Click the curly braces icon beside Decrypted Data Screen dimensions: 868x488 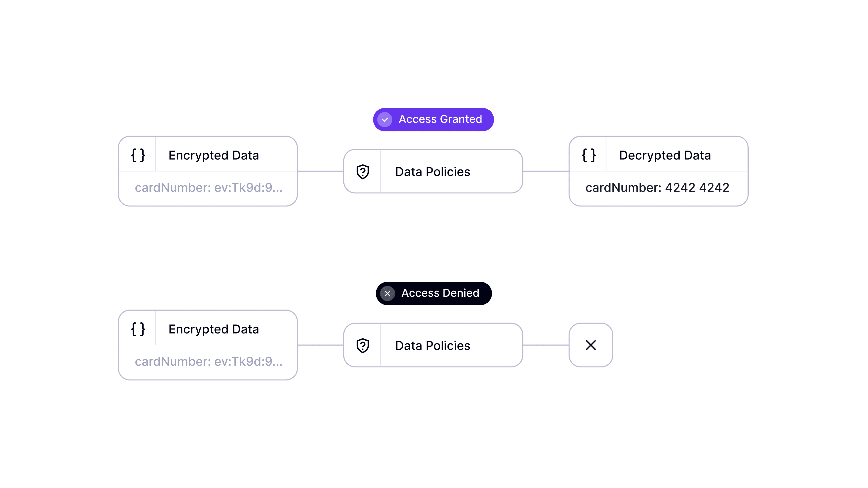pos(589,155)
